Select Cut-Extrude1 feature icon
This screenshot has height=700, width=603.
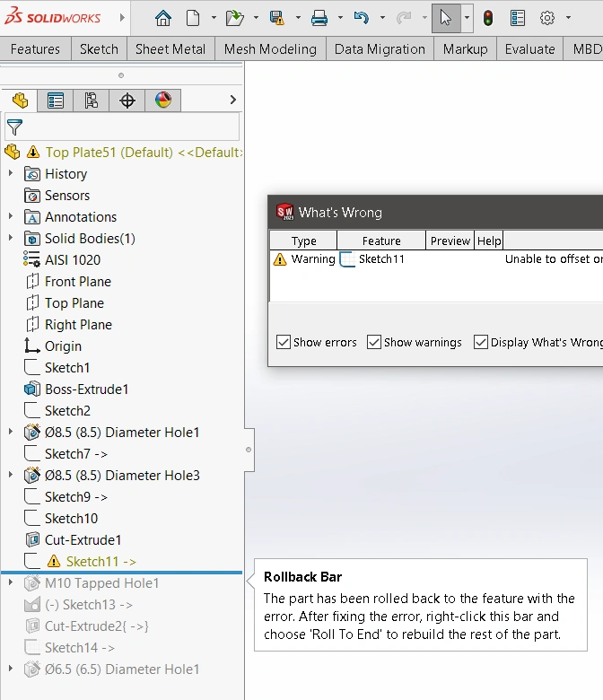click(x=32, y=539)
